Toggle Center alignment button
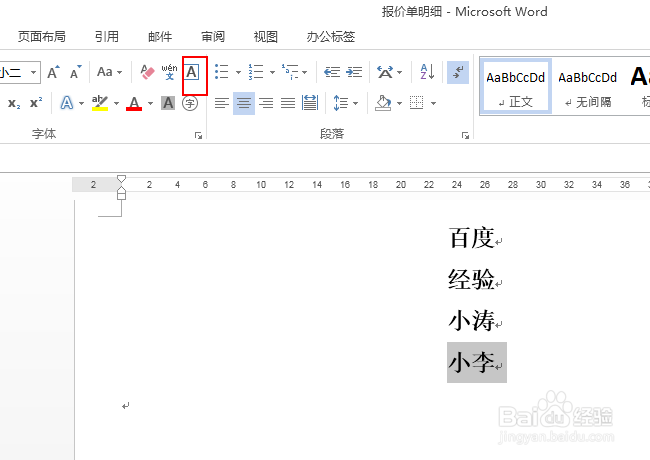The image size is (650, 460). [x=244, y=103]
